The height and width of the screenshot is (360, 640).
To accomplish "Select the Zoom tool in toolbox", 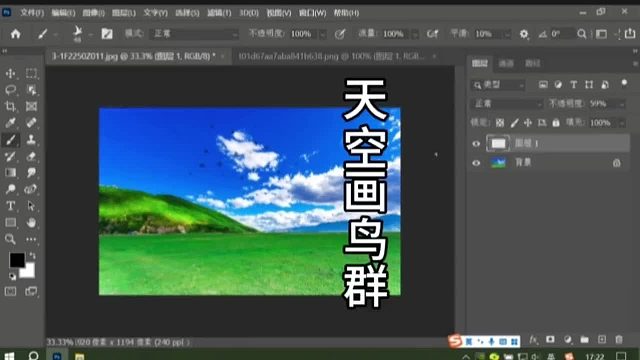I will [x=10, y=239].
